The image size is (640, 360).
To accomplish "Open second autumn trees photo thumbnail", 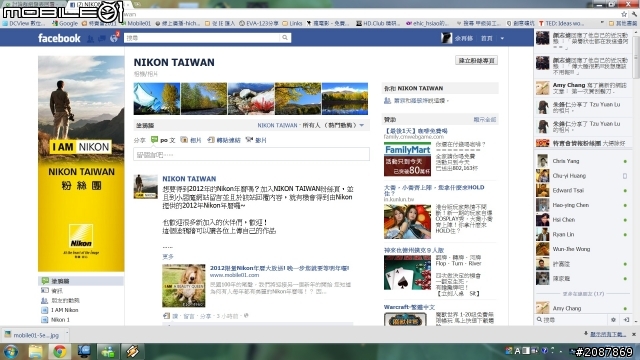I will tap(204, 99).
